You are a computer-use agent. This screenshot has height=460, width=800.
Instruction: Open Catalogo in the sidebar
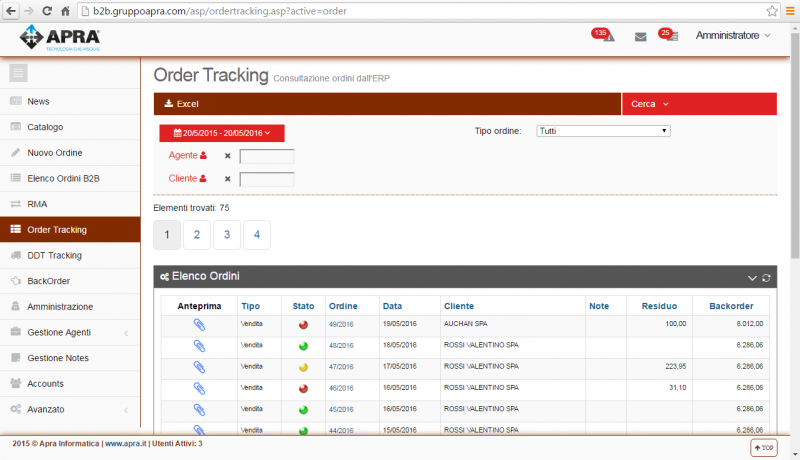coord(70,127)
